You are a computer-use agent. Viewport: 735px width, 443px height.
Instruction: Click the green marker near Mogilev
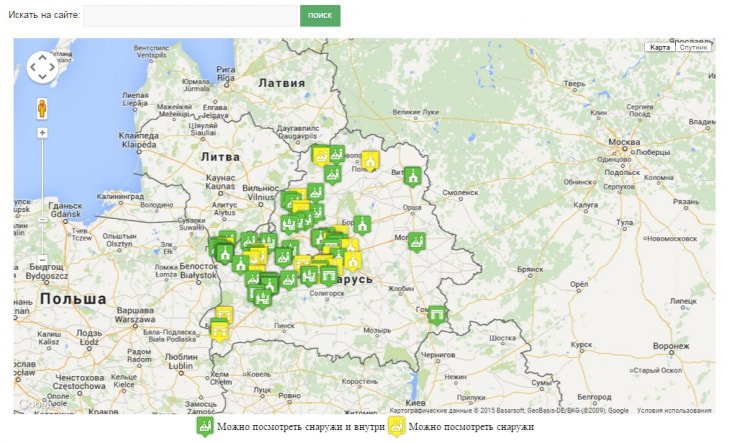pos(417,241)
